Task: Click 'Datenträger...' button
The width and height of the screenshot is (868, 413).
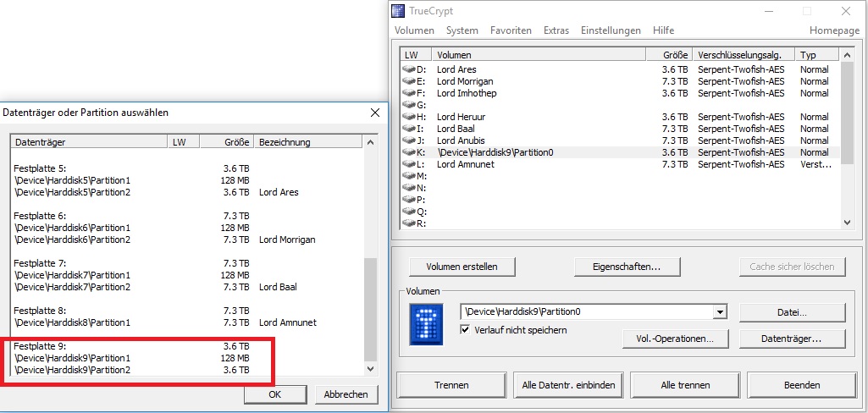Action: (792, 339)
